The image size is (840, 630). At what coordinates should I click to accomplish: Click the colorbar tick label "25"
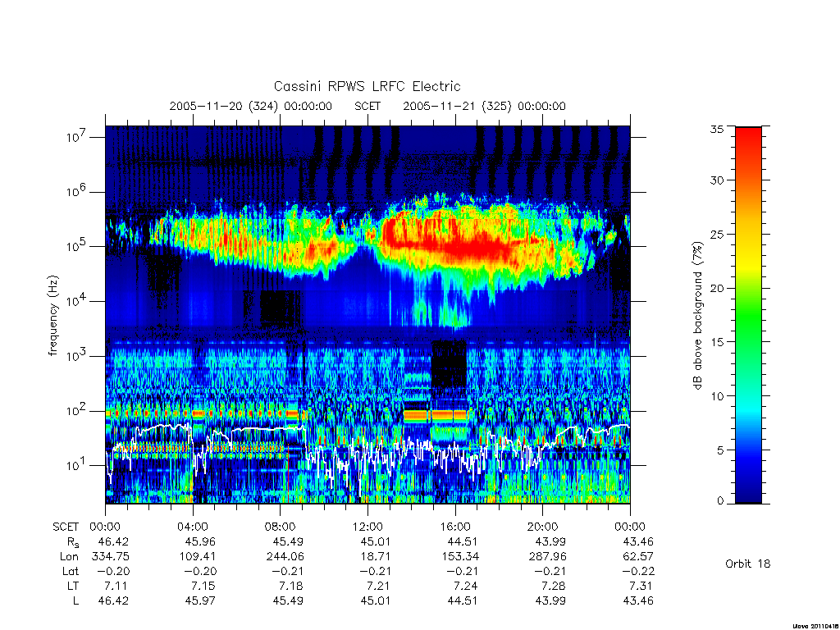click(x=717, y=235)
